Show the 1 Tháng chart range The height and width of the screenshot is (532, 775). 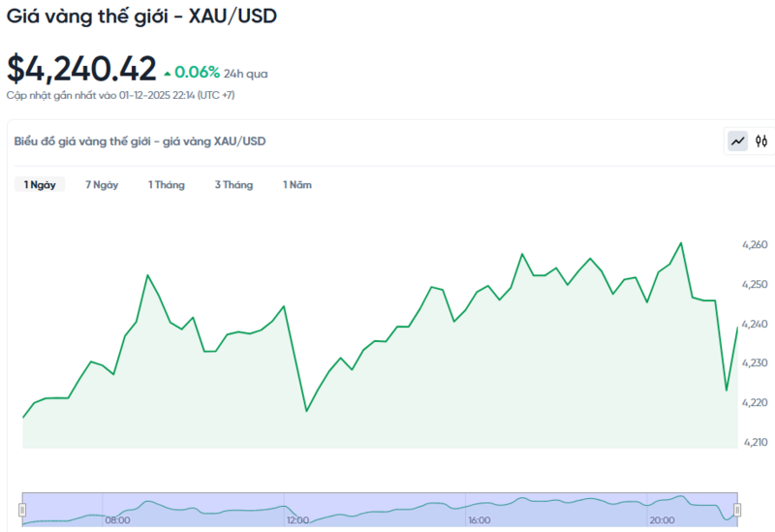(x=166, y=185)
